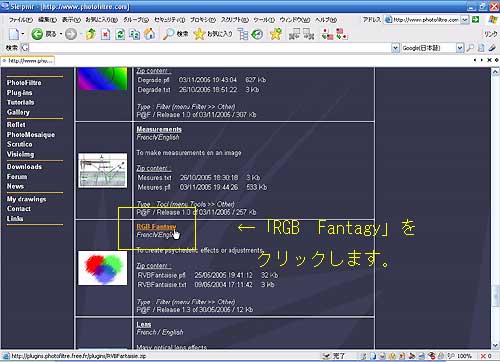Expand the search field history dropdown
The image size is (500, 362).
tap(395, 48)
